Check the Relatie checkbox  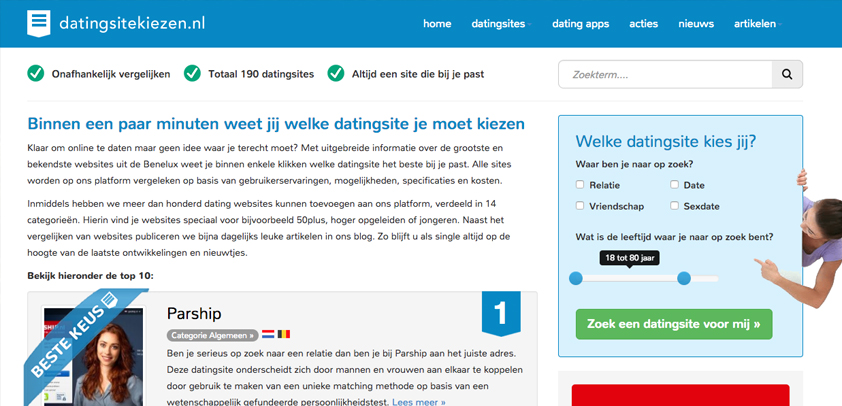coord(580,185)
